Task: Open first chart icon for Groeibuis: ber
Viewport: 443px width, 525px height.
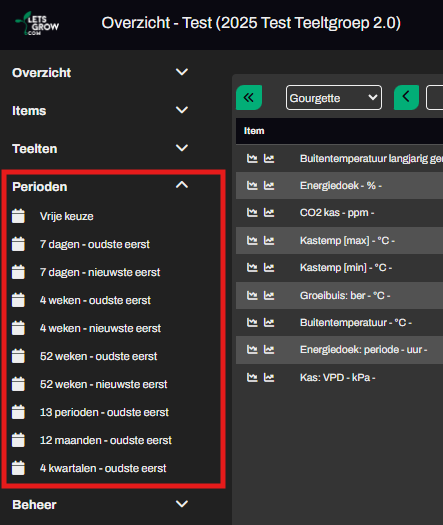Action: (x=252, y=295)
